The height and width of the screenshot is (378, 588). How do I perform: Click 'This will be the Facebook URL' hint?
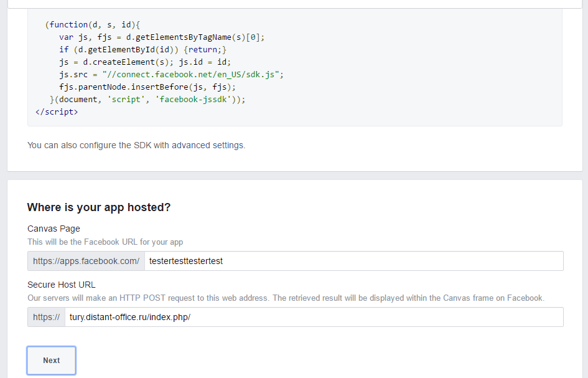105,242
